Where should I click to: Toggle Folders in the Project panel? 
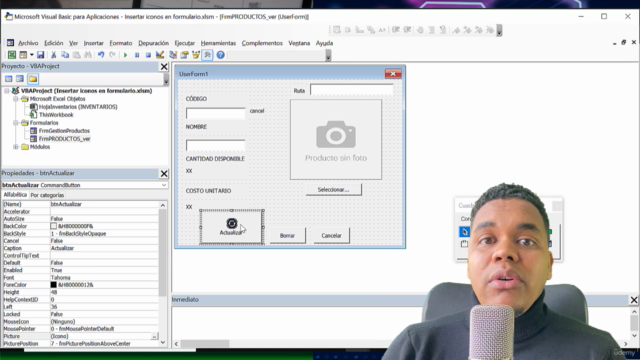tap(33, 79)
